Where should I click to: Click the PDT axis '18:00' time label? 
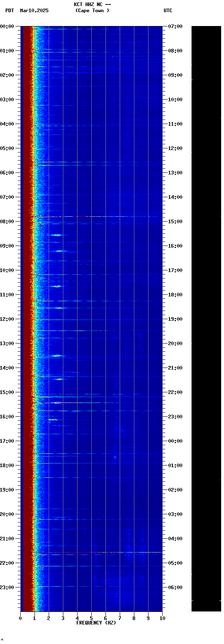tap(7, 466)
